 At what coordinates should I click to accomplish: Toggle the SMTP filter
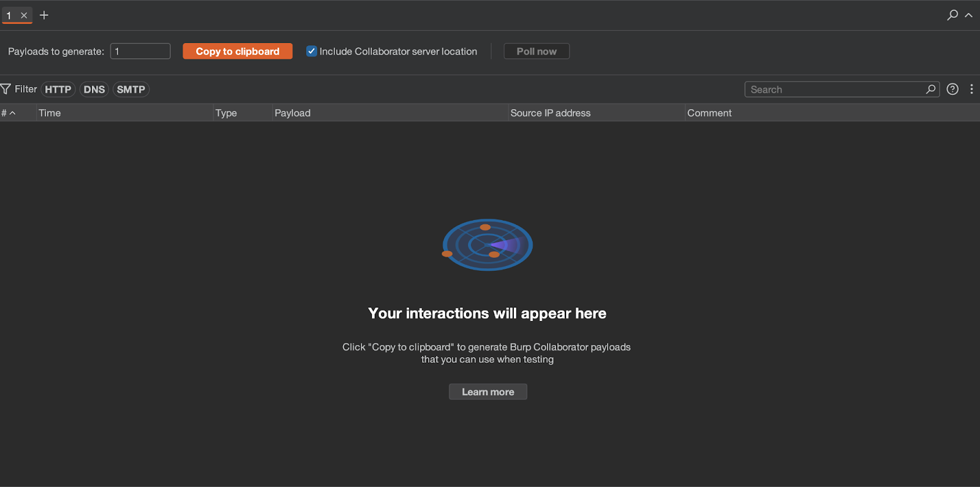click(x=131, y=89)
